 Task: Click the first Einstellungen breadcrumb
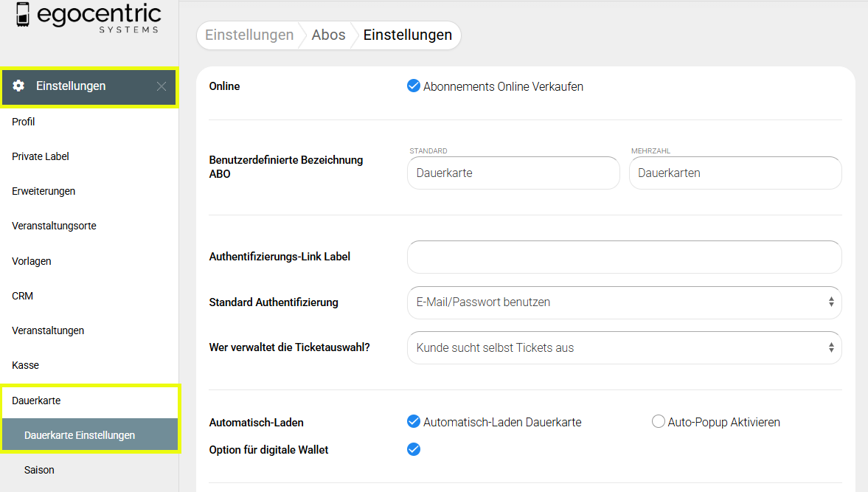249,35
